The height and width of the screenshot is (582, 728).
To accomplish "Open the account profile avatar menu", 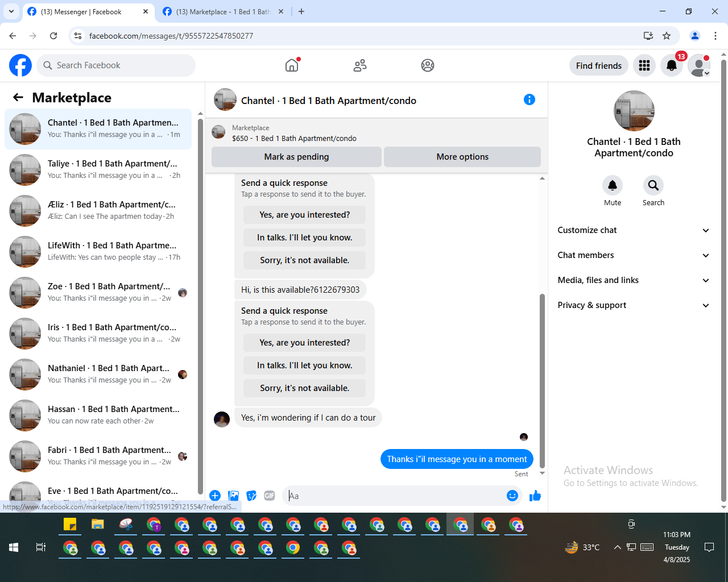I will click(699, 65).
